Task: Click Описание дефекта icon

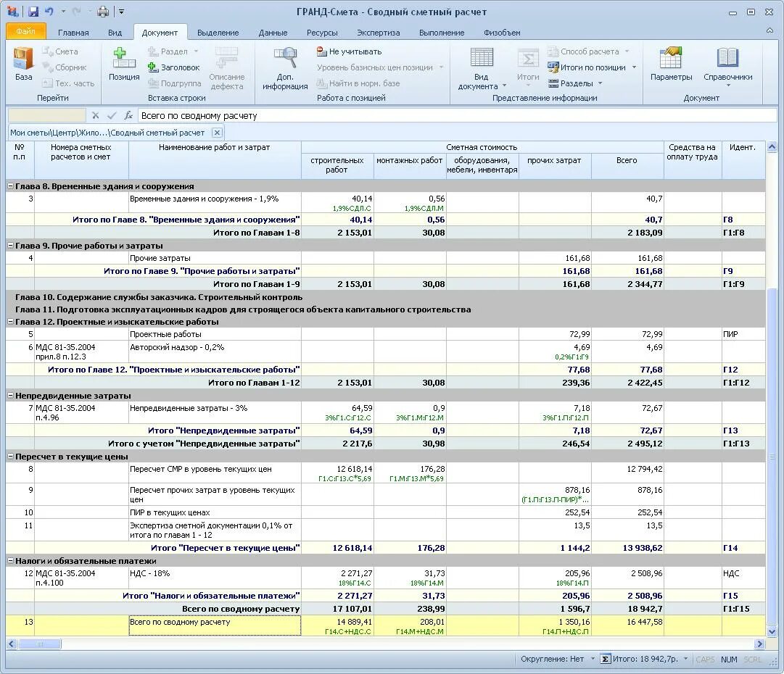Action: pyautogui.click(x=226, y=57)
